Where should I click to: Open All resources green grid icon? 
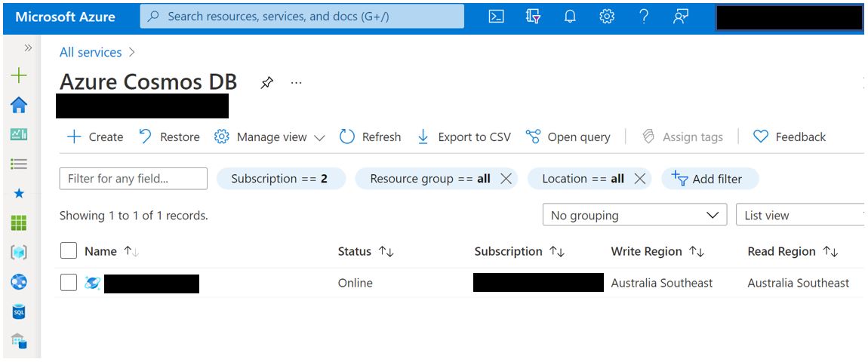(19, 223)
